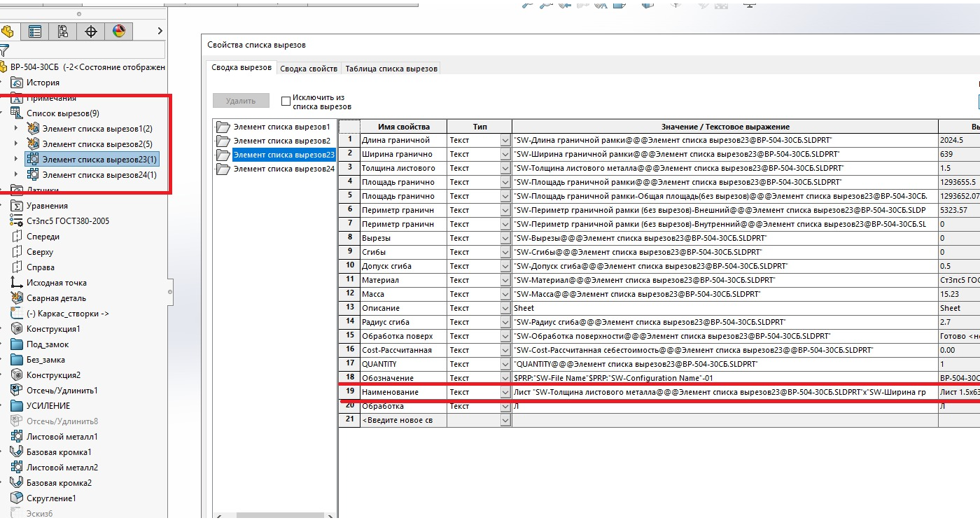Click the Удалить button
This screenshot has width=980, height=525.
pos(241,101)
